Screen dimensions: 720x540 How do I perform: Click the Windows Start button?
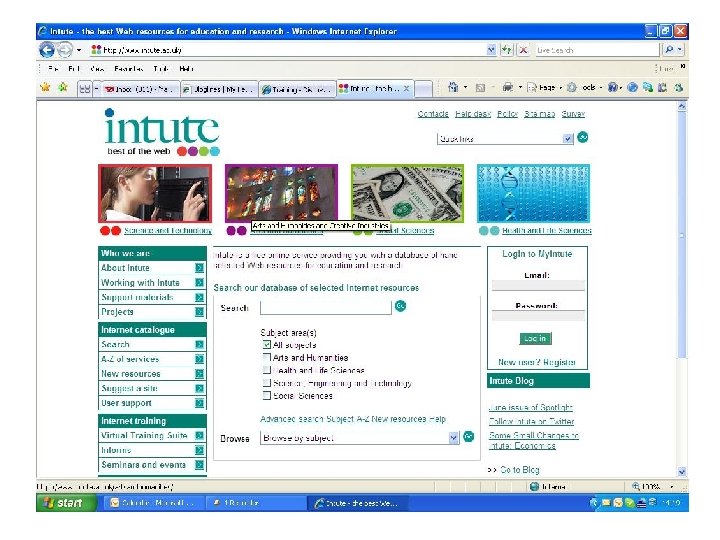click(x=66, y=503)
